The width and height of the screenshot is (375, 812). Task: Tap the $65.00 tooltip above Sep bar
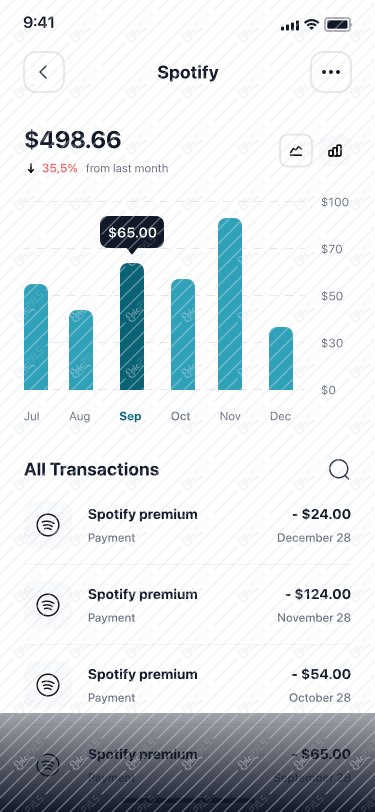point(132,233)
